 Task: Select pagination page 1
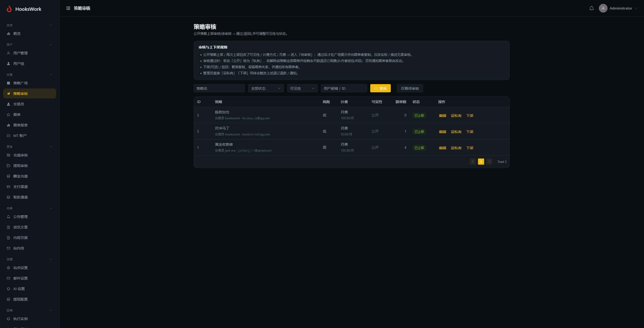tap(481, 162)
